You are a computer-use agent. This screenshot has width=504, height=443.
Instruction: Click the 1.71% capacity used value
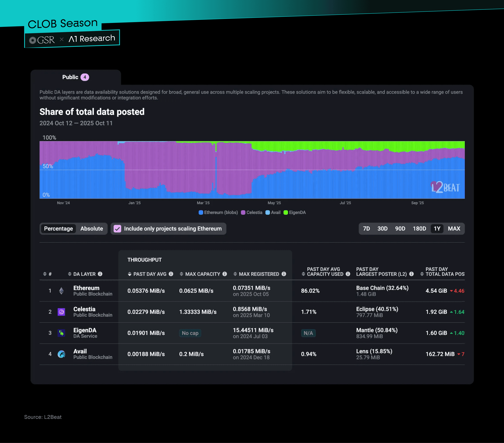click(x=309, y=312)
